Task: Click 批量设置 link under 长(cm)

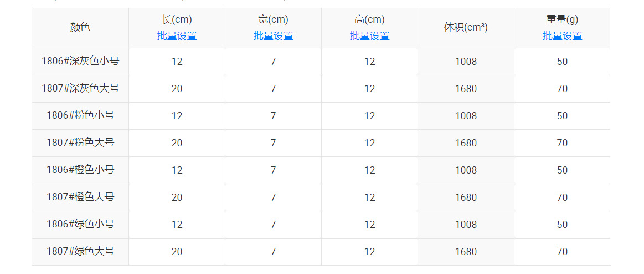Action: point(177,36)
